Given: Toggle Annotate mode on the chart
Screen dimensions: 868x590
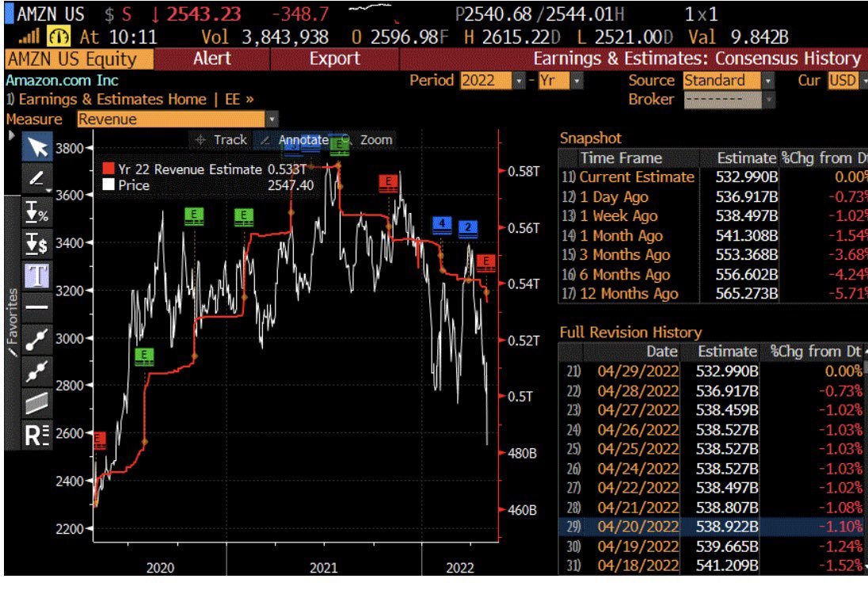Looking at the screenshot, I should pos(295,140).
